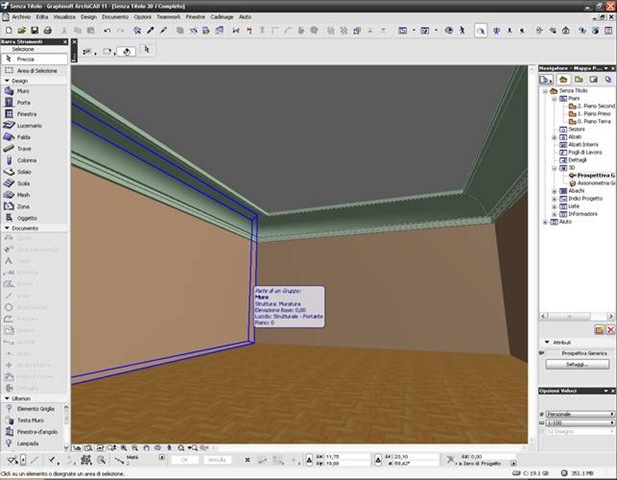Select the Lampada lamp tool

(27, 442)
